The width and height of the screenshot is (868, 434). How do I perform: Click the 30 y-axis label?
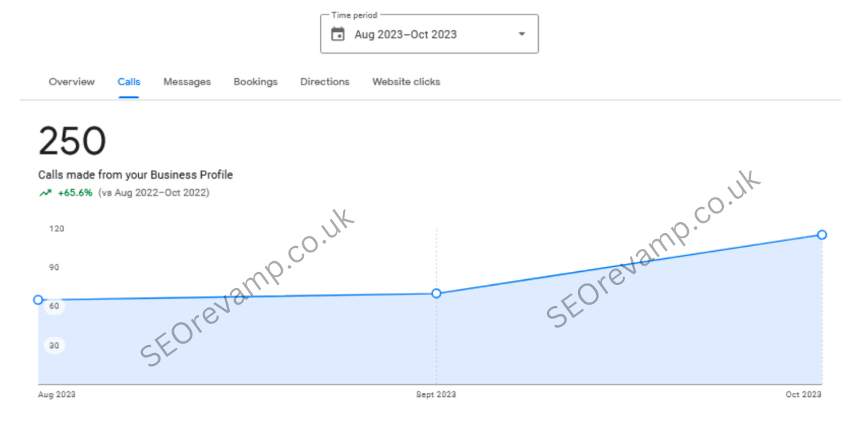(54, 346)
